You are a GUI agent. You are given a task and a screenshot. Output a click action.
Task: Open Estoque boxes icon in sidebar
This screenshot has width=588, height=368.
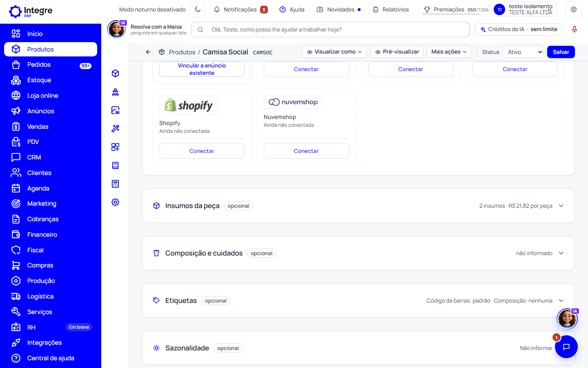click(x=16, y=80)
